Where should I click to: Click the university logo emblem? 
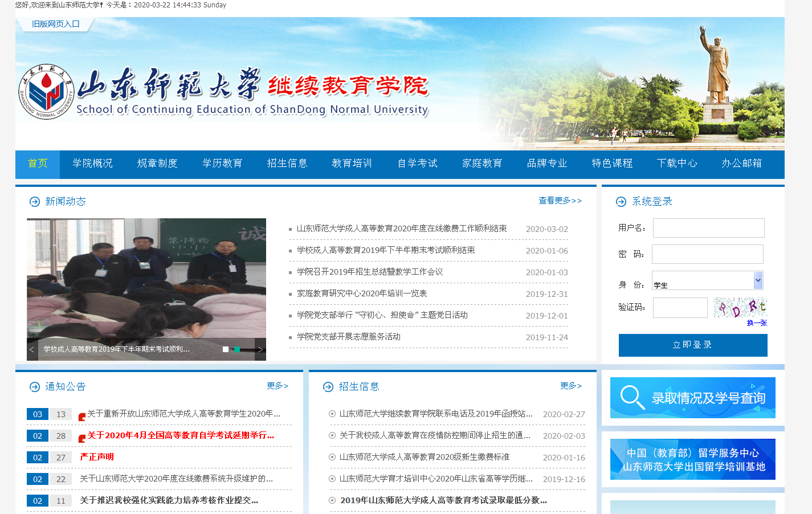point(46,92)
